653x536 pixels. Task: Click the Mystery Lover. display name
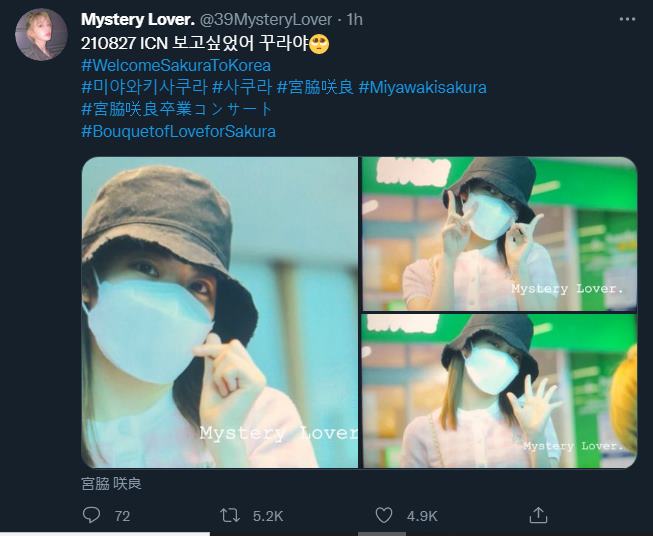pos(138,20)
